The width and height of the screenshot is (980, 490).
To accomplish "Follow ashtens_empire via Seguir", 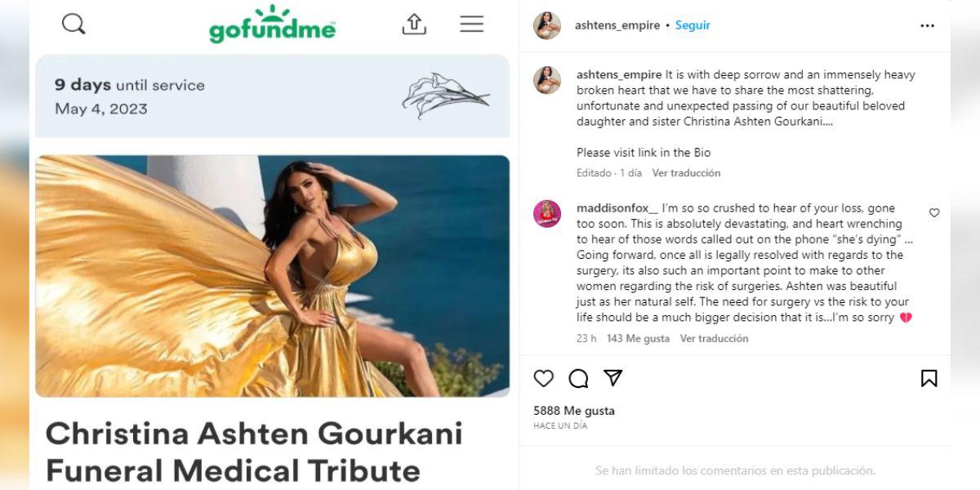I will coord(693,25).
